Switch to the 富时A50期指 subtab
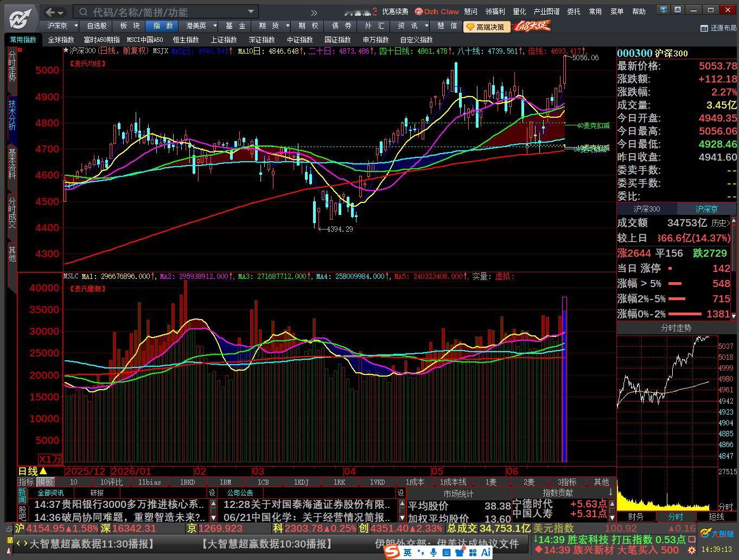This screenshot has height=560, width=739. coord(101,40)
